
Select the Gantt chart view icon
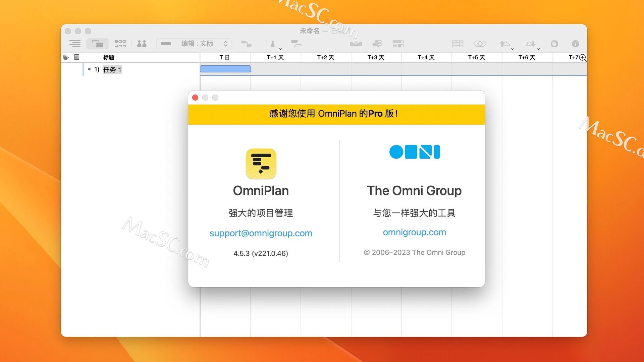(98, 44)
